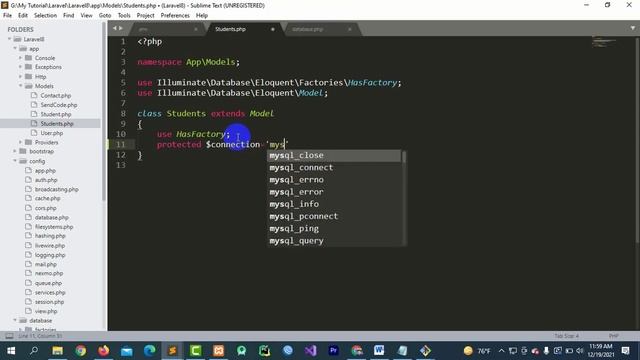Open the Goto menu
Screen dimensions: 640x360
[x=105, y=16]
